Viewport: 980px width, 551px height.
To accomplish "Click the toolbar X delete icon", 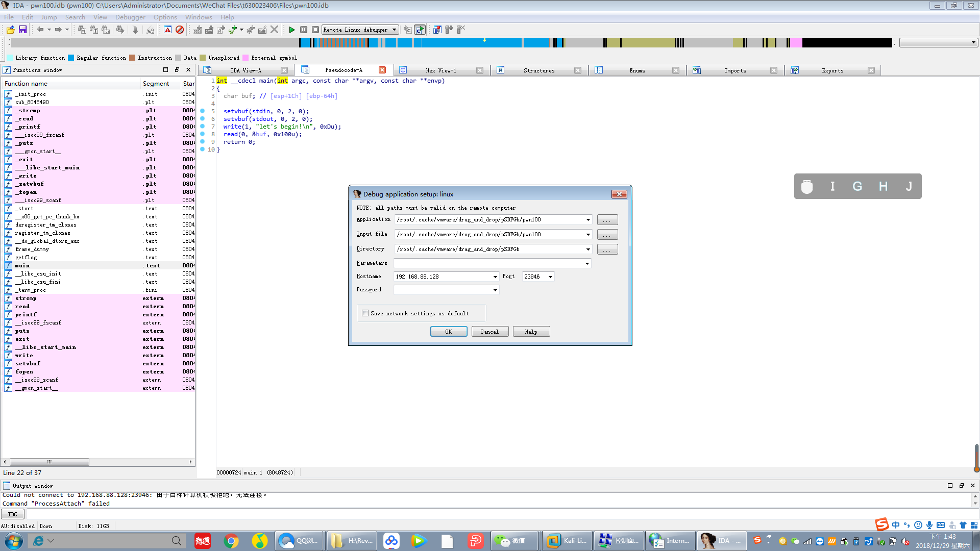I will point(275,30).
